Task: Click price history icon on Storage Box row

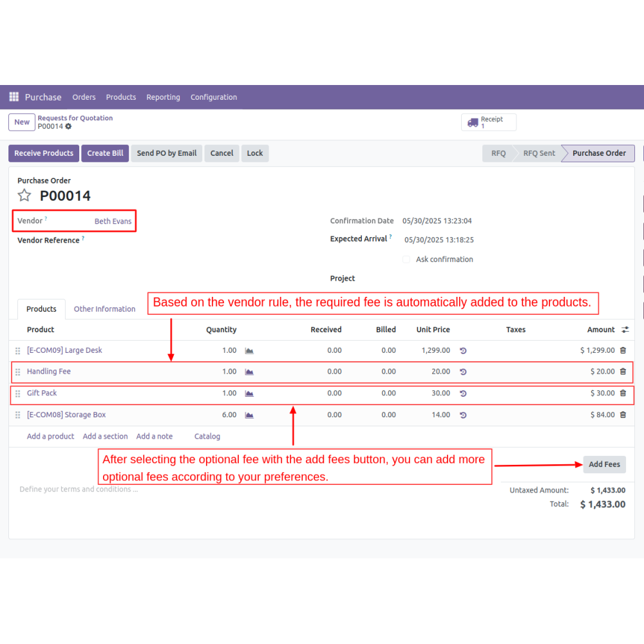Action: click(x=463, y=415)
